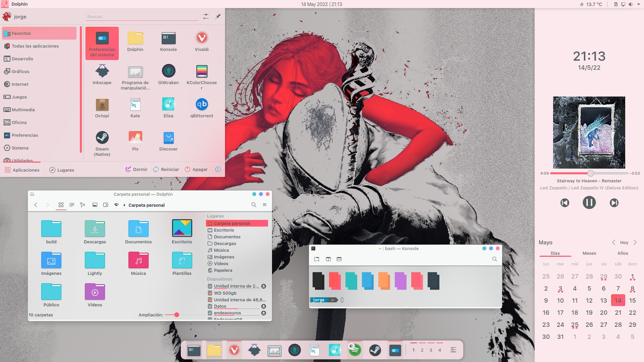Open Dolphin hamburger menu
The width and height of the screenshot is (644, 362).
265,205
